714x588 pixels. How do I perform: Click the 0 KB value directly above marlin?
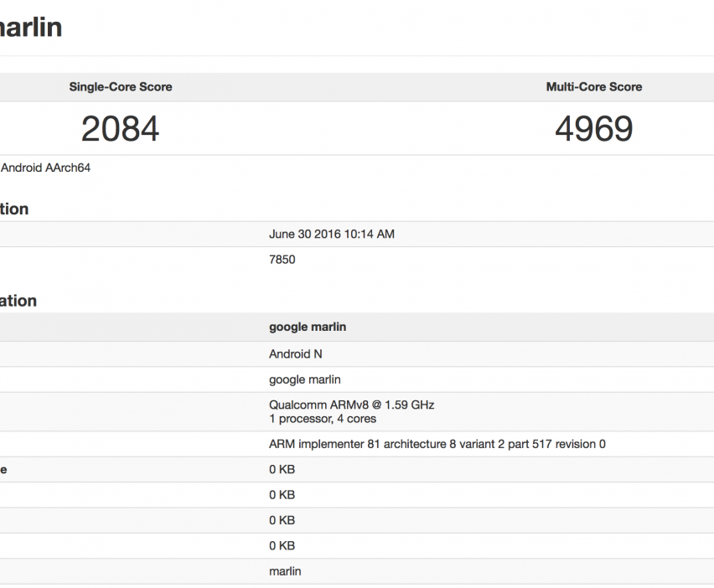coord(282,545)
